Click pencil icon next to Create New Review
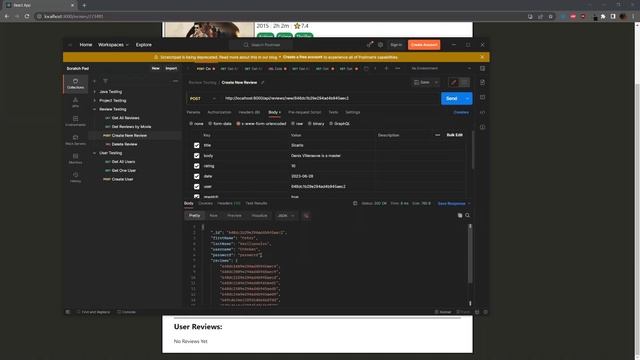The image size is (640, 360). point(262,82)
